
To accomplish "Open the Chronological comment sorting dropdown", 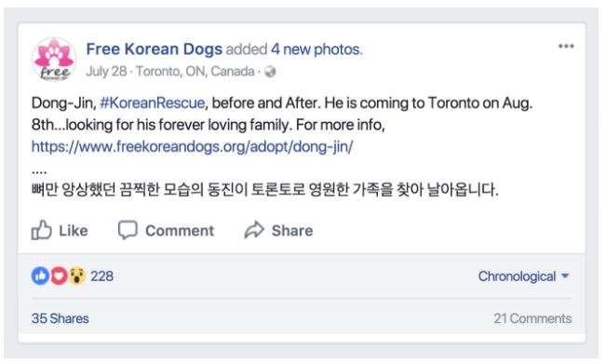I will 524,276.
